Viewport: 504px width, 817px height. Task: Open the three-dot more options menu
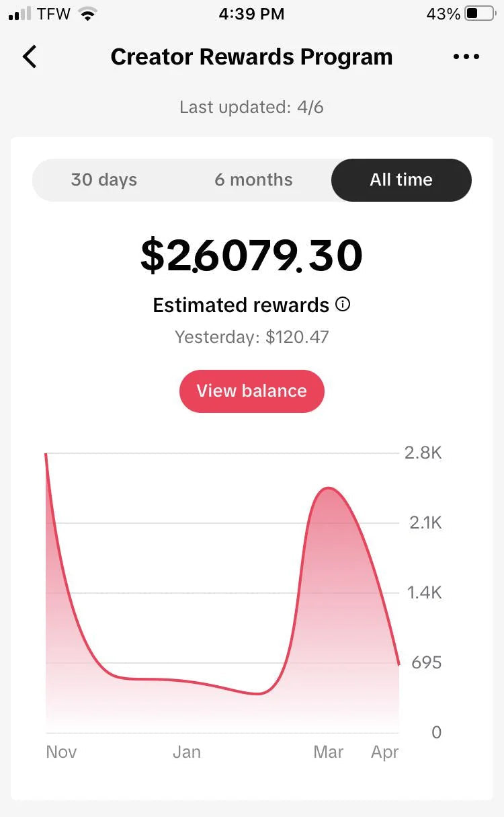pos(466,57)
